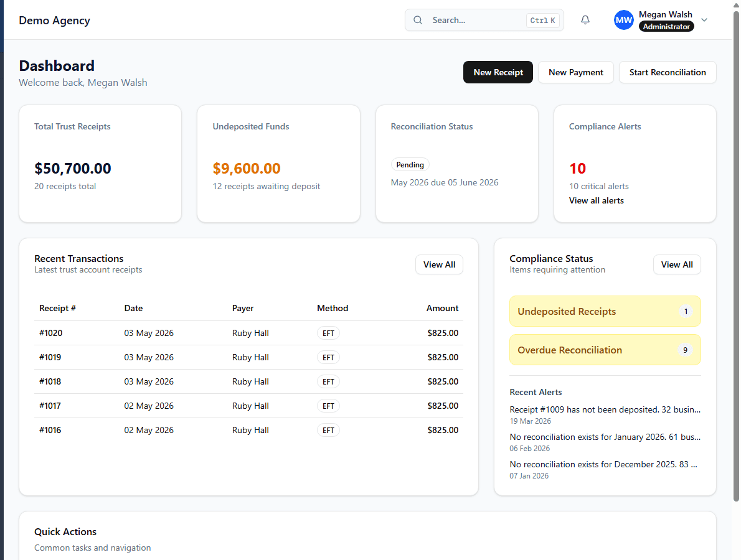Select receipt #1019 in transactions table
This screenshot has width=741, height=560.
click(248, 357)
